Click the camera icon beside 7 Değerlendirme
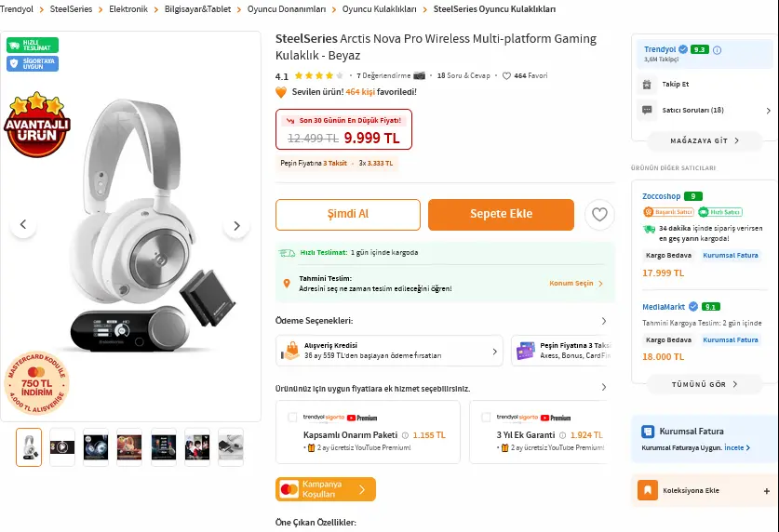Viewport: 779px width, 532px height. click(x=420, y=75)
